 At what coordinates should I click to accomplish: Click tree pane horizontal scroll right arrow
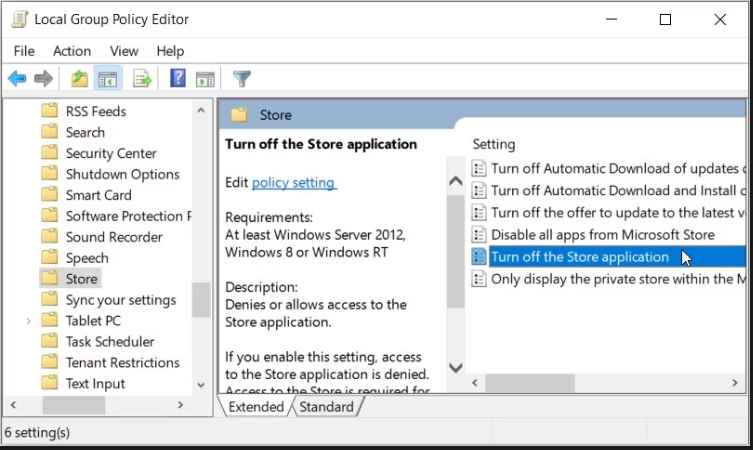click(181, 405)
